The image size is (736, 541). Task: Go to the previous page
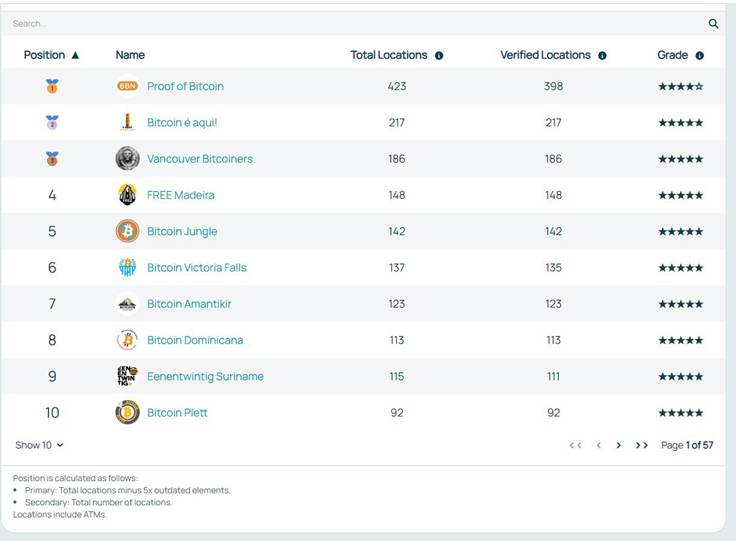(x=598, y=445)
